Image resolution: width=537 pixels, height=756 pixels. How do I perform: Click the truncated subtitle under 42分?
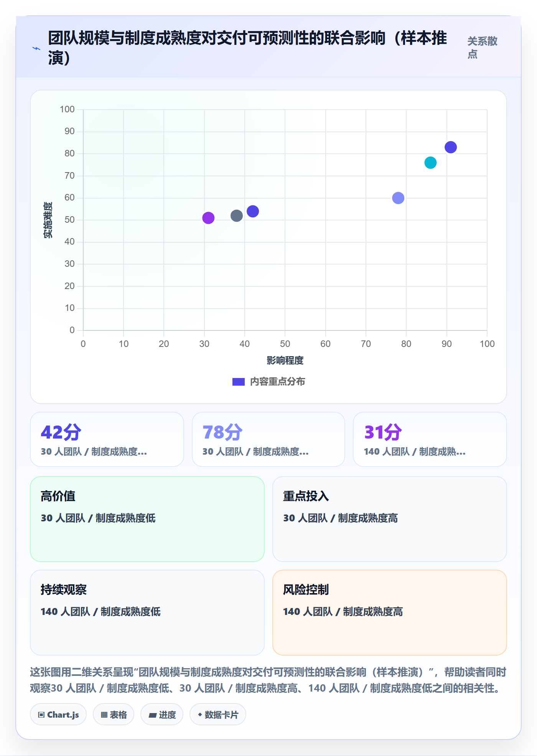(94, 452)
